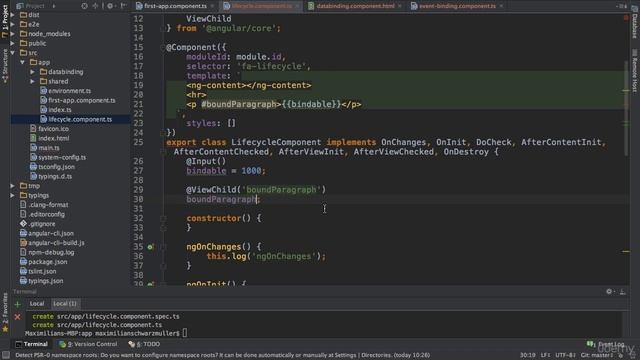Select angular-cli.json file

point(47,233)
